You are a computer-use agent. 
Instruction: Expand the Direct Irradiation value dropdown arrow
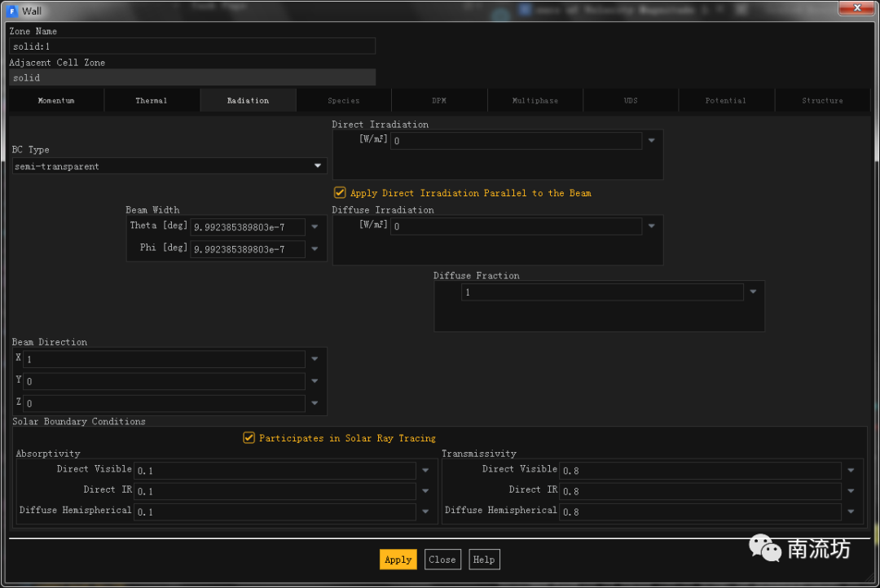point(651,141)
